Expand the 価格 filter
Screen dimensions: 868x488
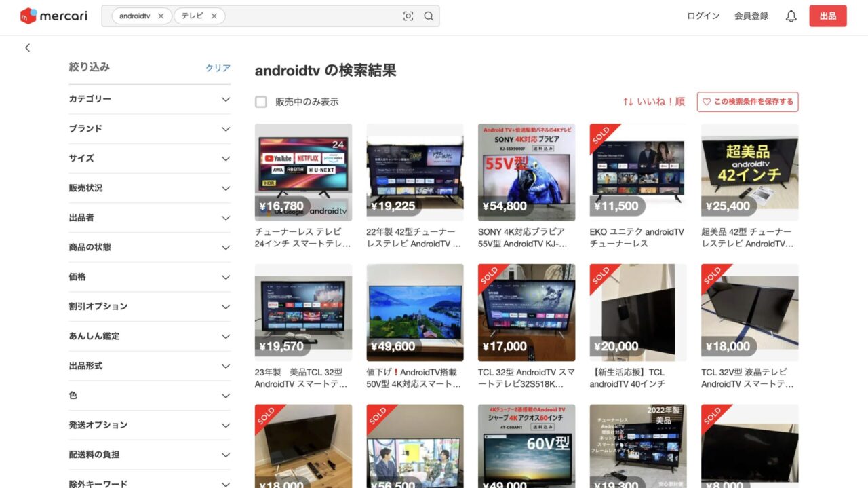click(150, 277)
